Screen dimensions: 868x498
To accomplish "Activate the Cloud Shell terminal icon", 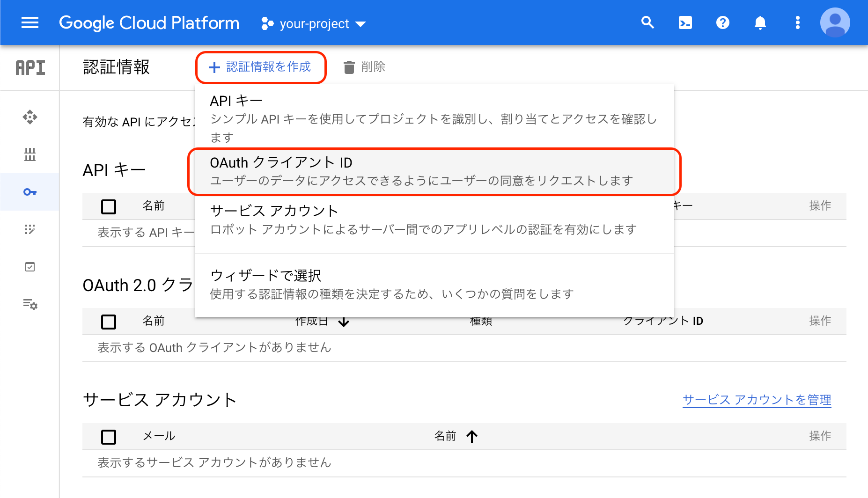I will (x=685, y=22).
